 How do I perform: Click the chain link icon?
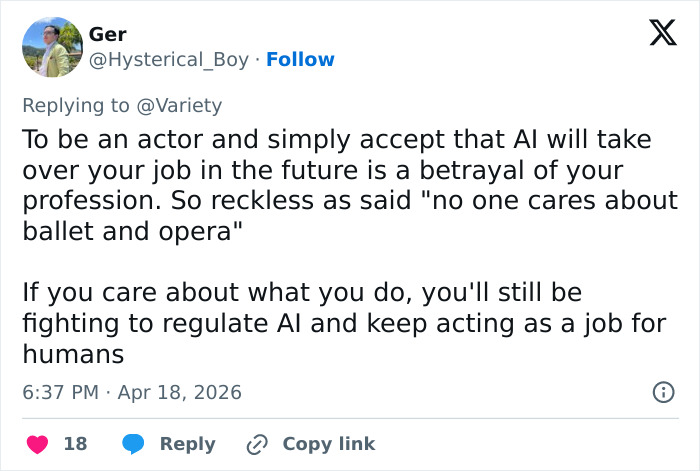[x=258, y=443]
